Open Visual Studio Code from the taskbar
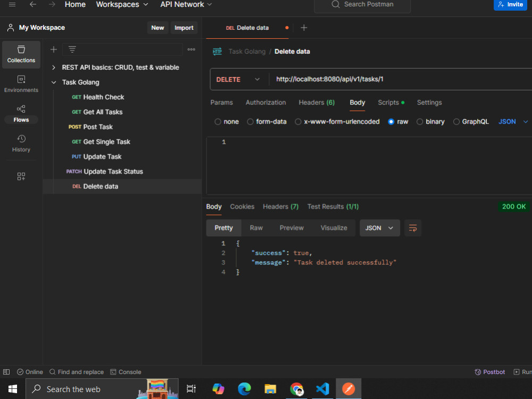This screenshot has width=532, height=399. [x=322, y=389]
